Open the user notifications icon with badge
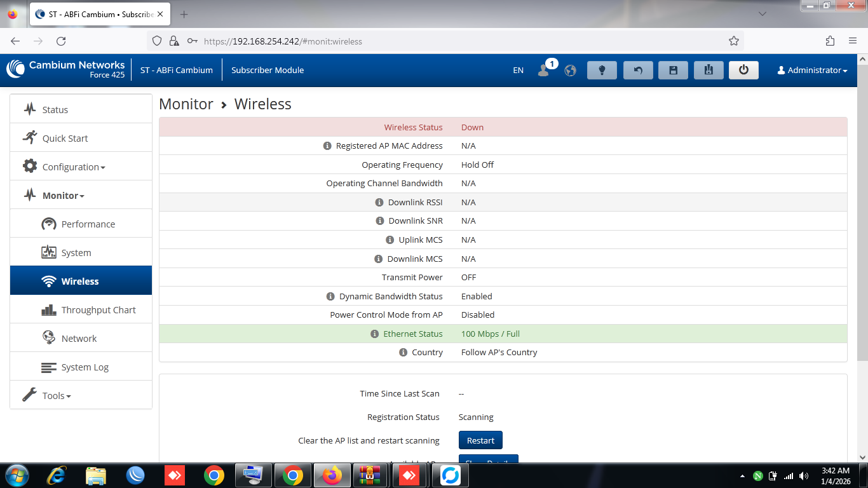The image size is (868, 488). pos(544,70)
